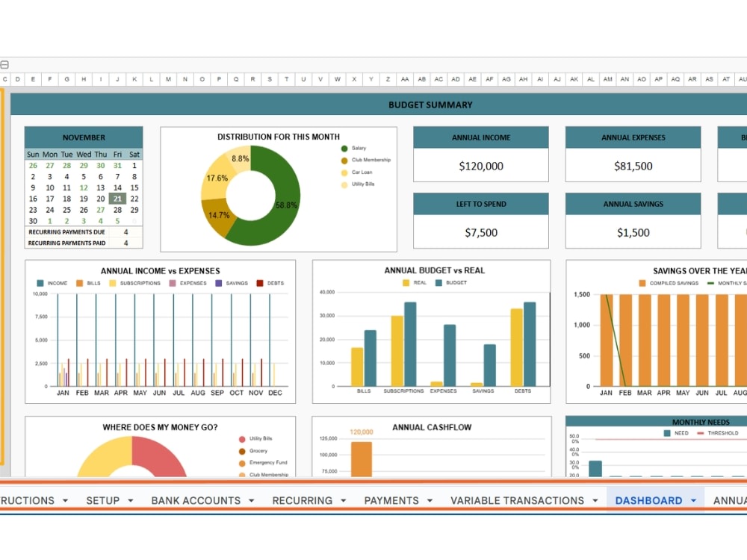Click the BUDGET legend swatch
The image size is (747, 560).
tap(438, 283)
